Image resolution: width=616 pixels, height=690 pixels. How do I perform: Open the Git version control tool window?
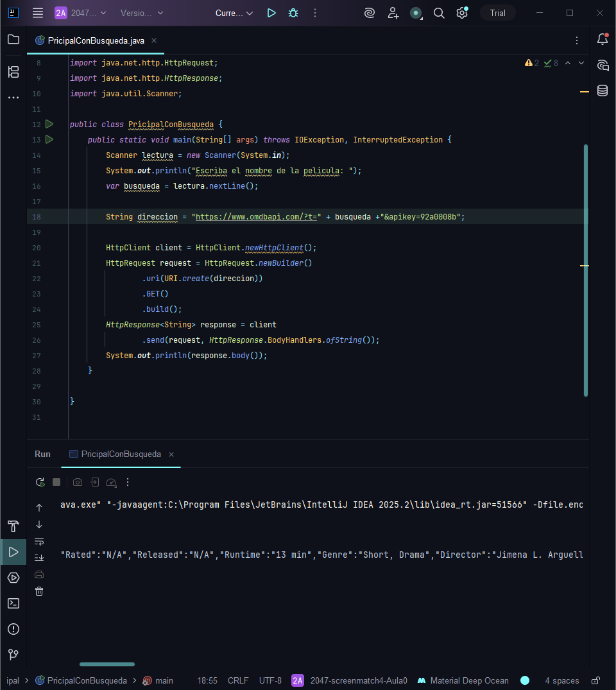[x=13, y=654]
